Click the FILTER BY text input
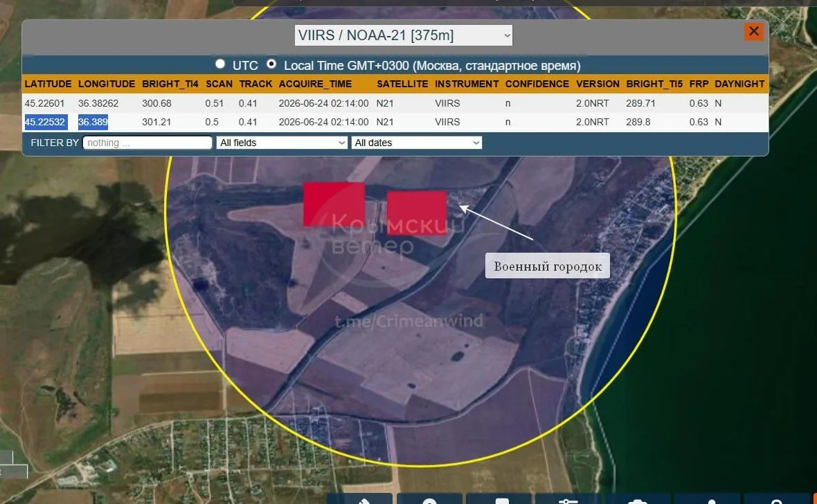The width and height of the screenshot is (817, 504). [147, 143]
